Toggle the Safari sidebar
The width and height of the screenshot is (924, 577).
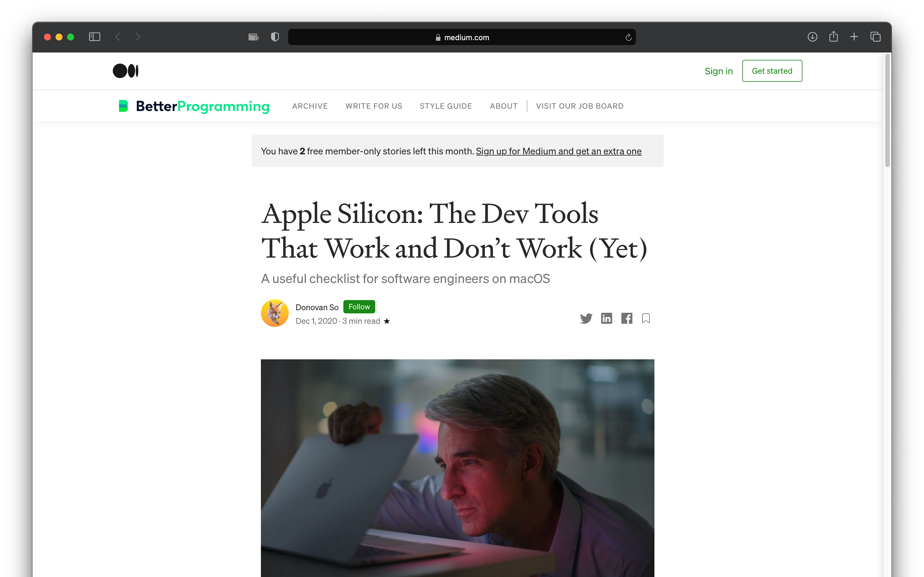(94, 37)
